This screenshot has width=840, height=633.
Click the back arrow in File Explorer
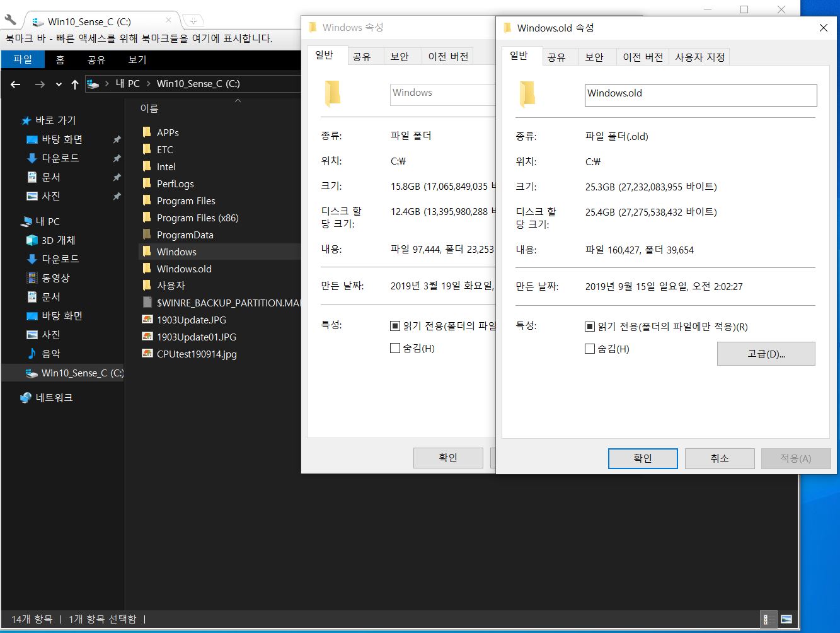coord(16,84)
